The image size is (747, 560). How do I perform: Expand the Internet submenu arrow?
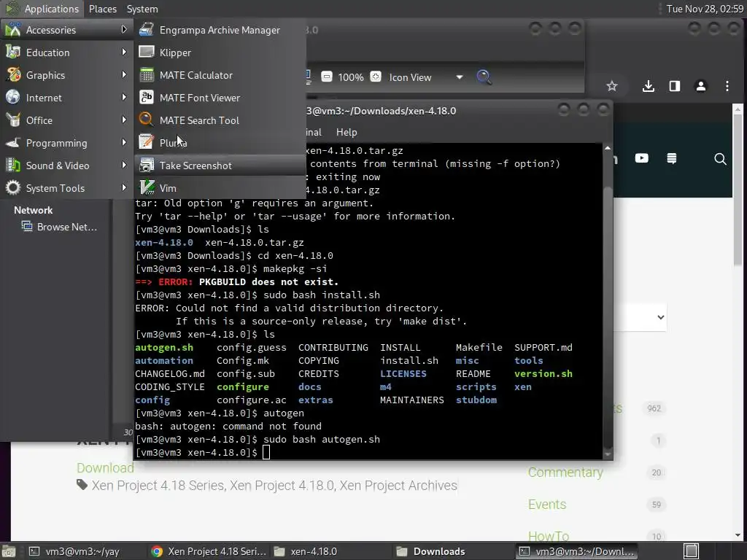coord(124,97)
